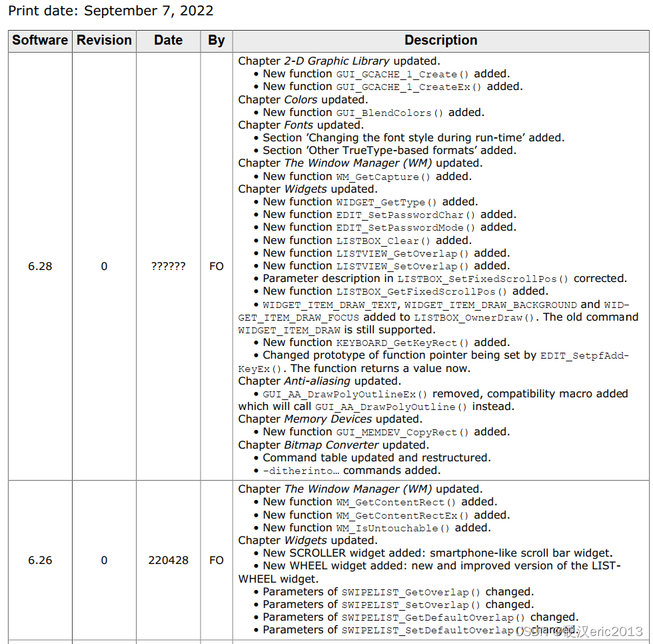Click the GUI_GCACHE_1_CreateEx() function name
The width and height of the screenshot is (653, 644).
[x=408, y=87]
